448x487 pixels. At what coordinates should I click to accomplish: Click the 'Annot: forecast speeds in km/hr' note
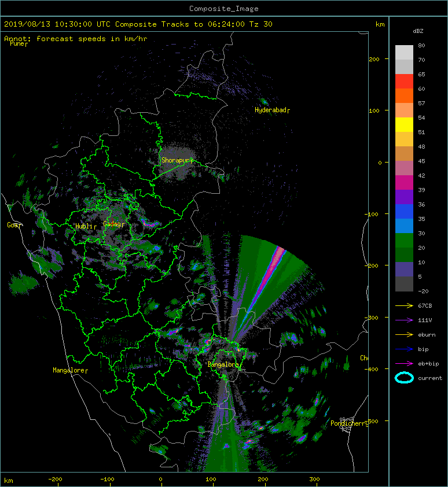pos(76,39)
